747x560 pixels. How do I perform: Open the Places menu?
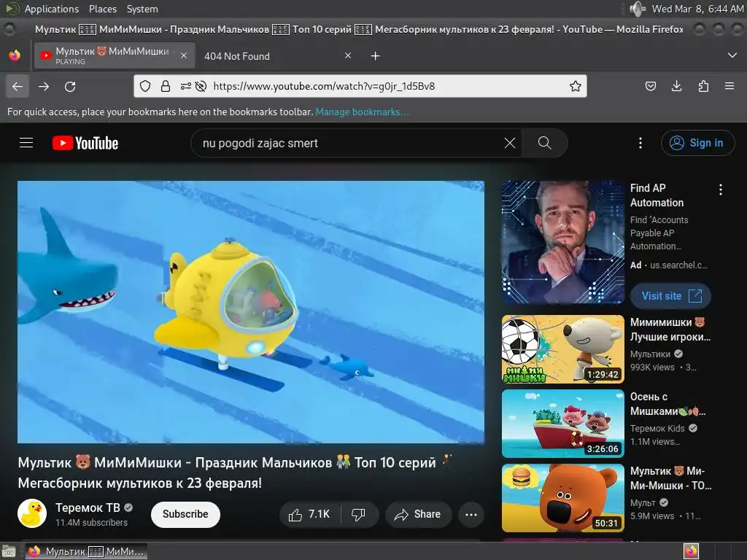pyautogui.click(x=102, y=9)
